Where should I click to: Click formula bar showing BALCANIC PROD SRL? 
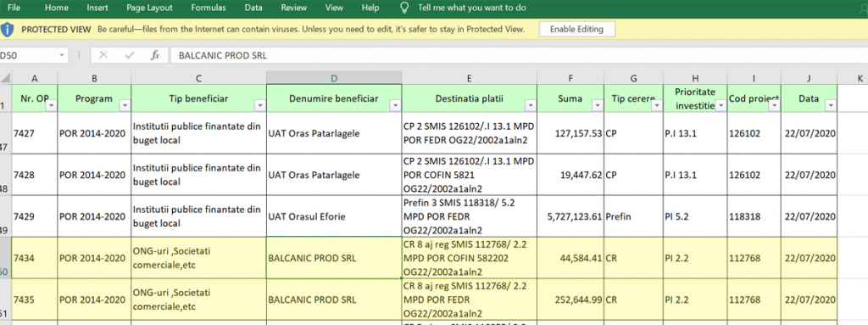520,55
